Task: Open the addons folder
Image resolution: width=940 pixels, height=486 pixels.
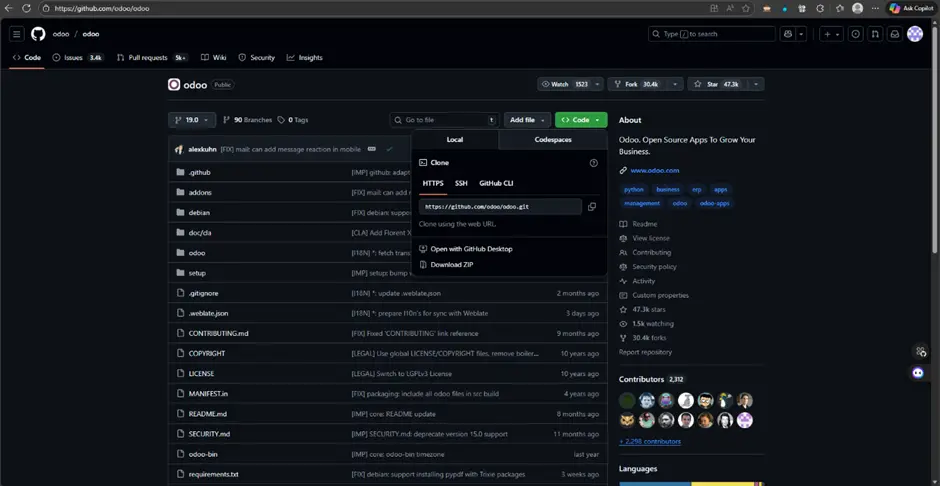Action: point(200,192)
